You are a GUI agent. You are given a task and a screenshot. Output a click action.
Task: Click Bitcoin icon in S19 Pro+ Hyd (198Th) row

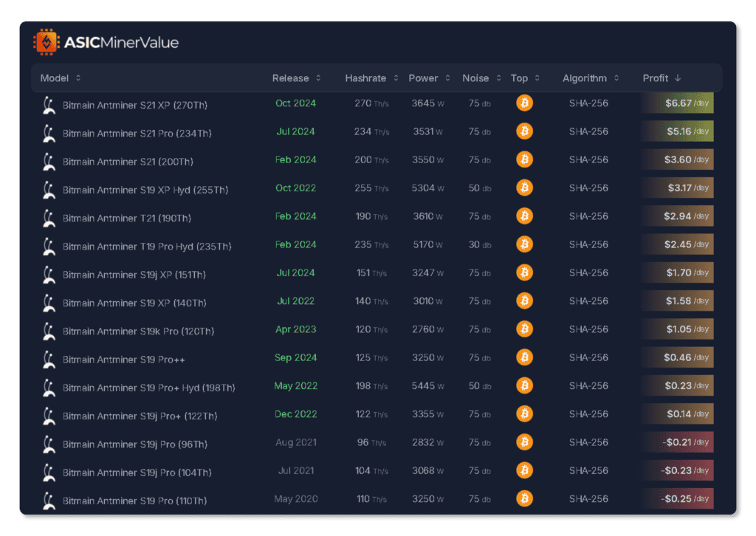pyautogui.click(x=525, y=385)
